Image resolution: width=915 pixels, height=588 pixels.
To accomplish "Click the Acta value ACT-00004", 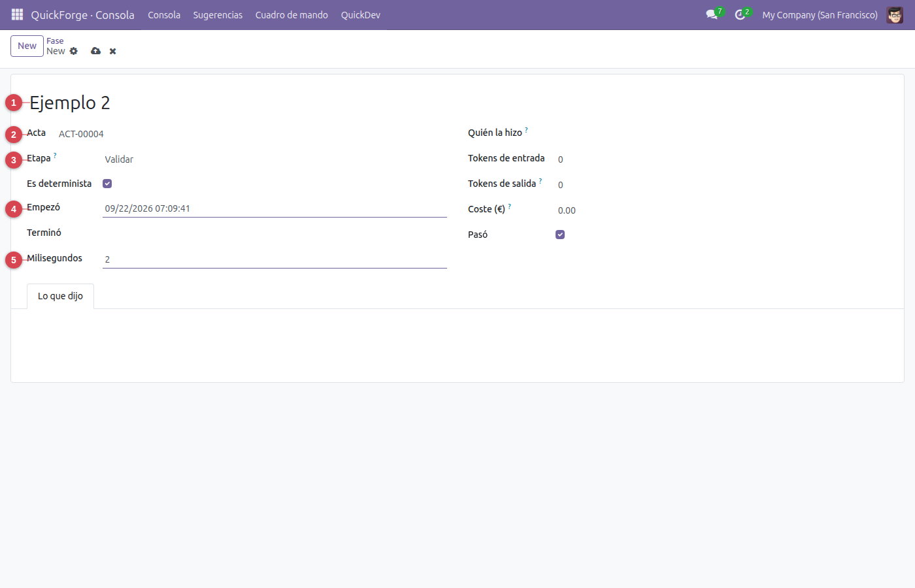I will [81, 134].
